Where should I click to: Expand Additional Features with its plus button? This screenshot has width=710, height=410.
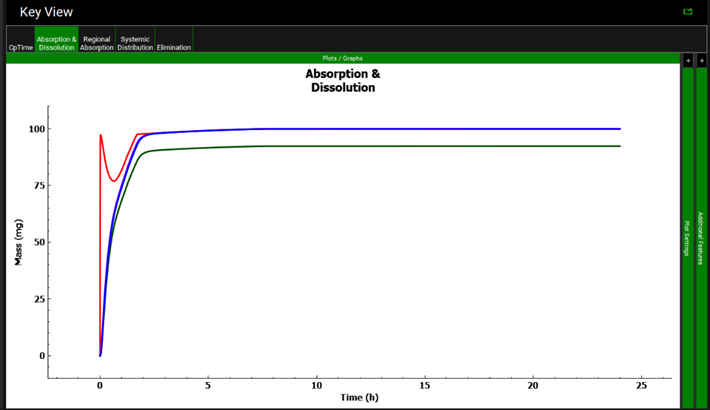point(701,60)
